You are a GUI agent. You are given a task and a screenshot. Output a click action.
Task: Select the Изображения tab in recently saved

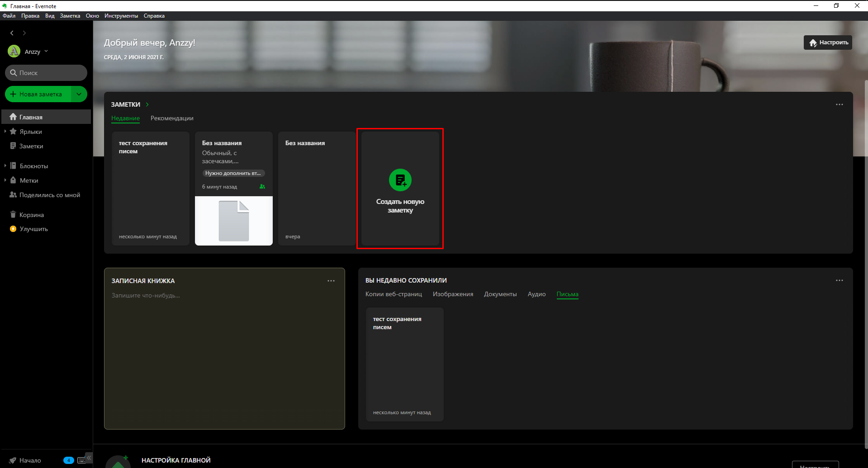(x=453, y=294)
